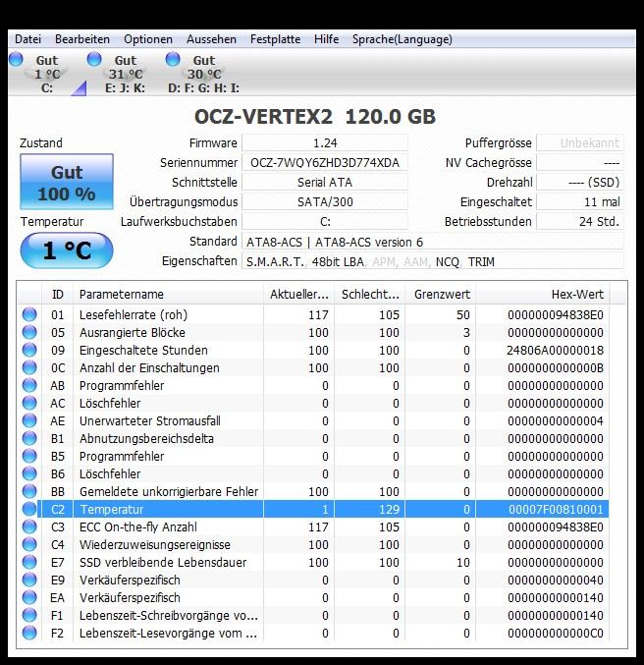Click the Gut 100 % health status button
644x665 pixels.
67,182
